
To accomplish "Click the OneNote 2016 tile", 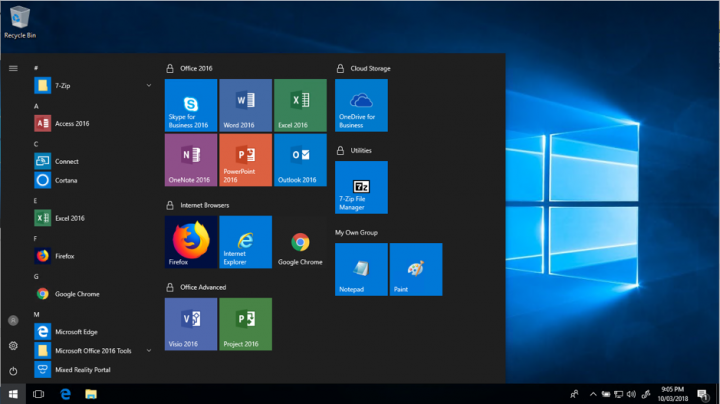I will pyautogui.click(x=190, y=160).
